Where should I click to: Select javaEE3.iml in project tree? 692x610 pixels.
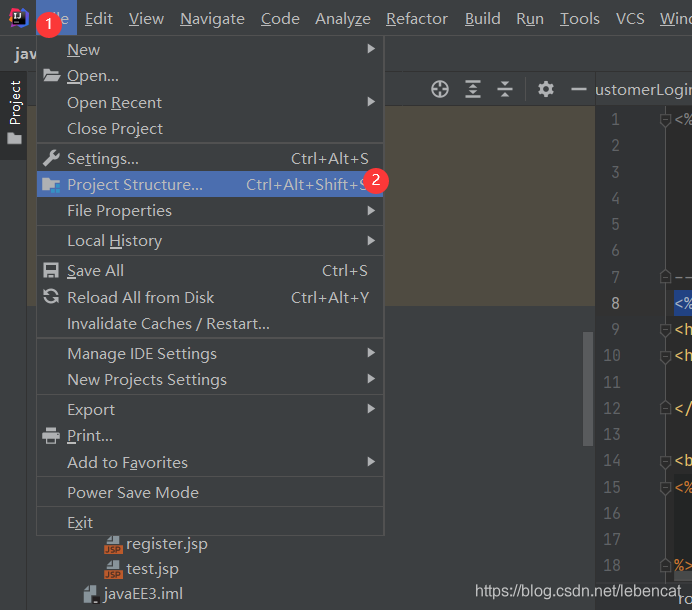[143, 594]
